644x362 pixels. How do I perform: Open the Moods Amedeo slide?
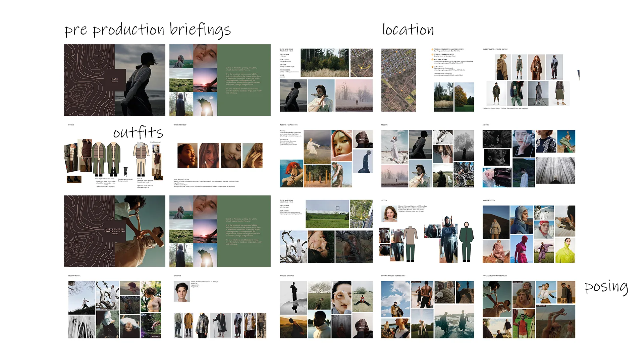coord(326,307)
